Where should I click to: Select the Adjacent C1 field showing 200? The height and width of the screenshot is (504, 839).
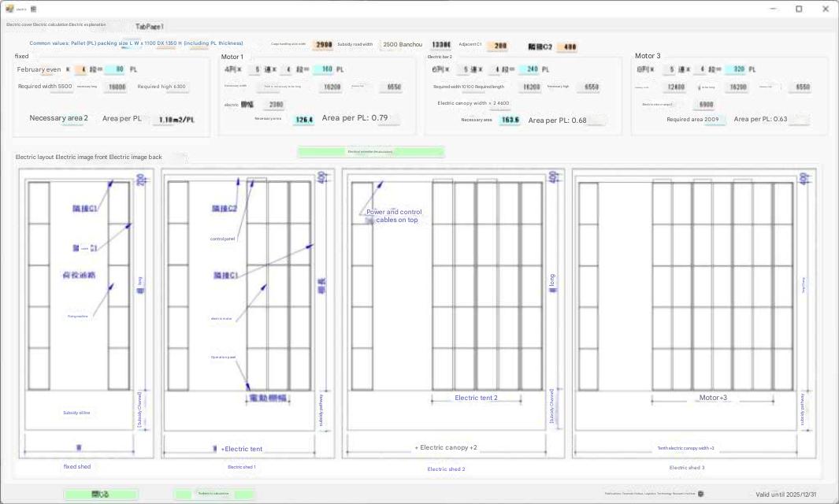[500, 46]
